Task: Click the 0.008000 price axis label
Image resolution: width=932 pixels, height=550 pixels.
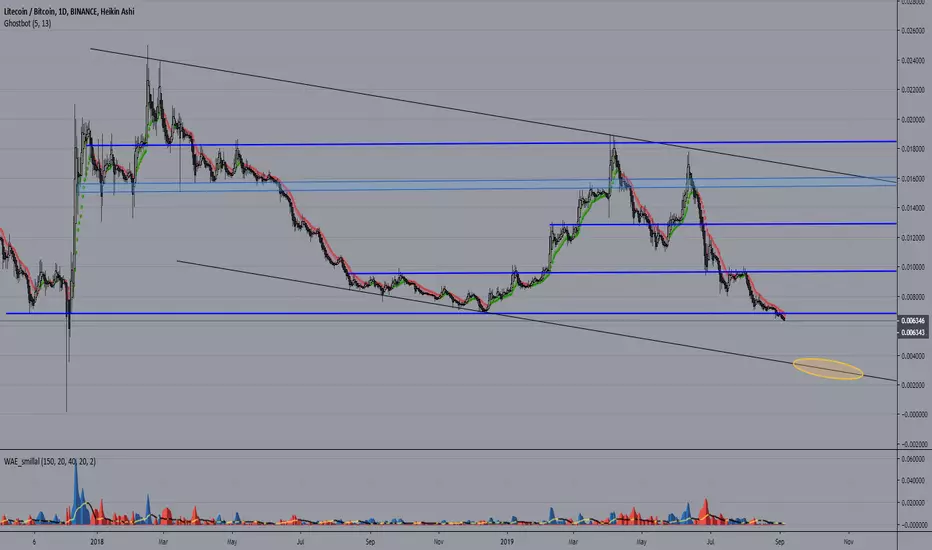Action: (x=912, y=297)
